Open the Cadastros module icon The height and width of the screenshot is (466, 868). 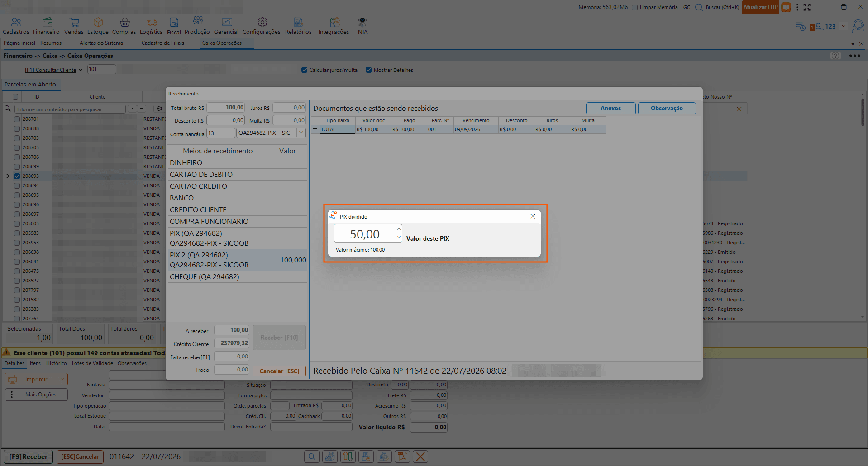[x=16, y=22]
